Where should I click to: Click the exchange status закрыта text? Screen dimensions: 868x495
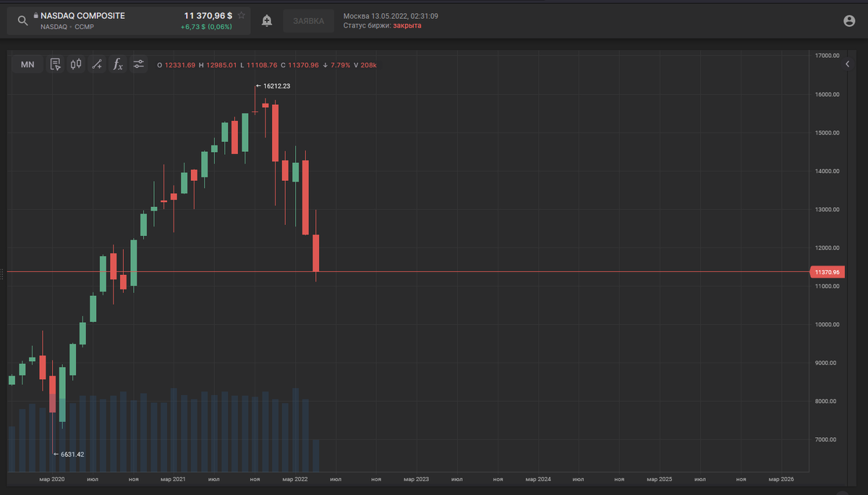click(407, 25)
